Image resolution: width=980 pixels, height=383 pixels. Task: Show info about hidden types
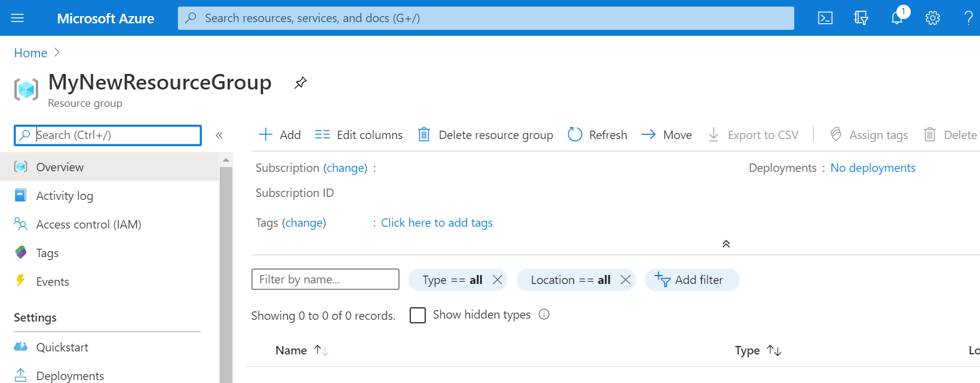click(x=544, y=314)
